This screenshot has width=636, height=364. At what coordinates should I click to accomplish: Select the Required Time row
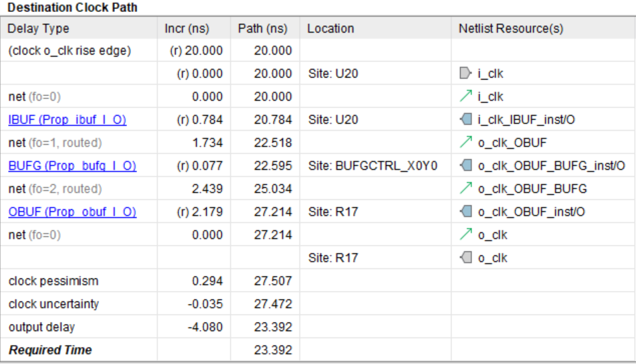point(50,350)
